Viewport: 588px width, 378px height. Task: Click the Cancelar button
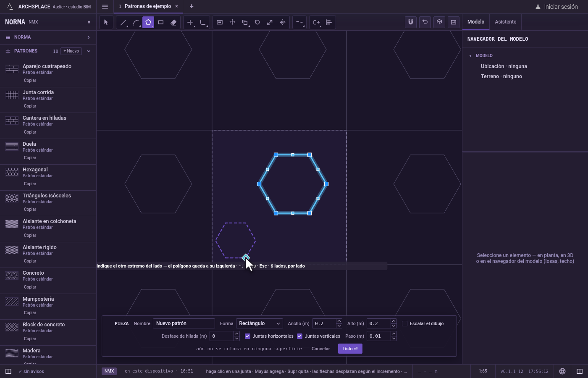pos(321,349)
